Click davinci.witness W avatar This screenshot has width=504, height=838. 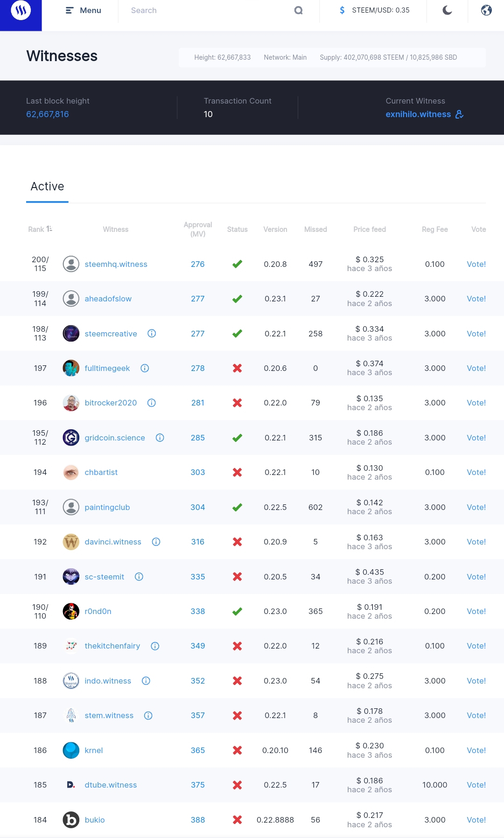[71, 542]
